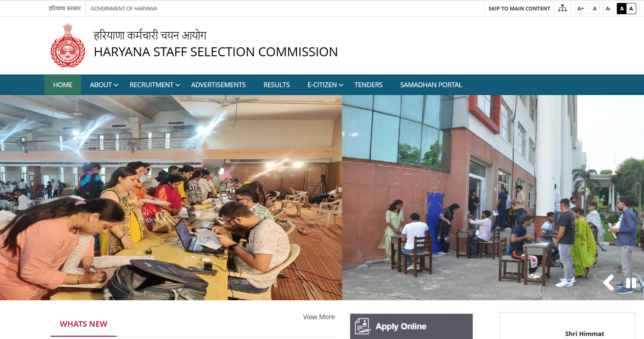Click the exam hall slideshow image
Viewport: 644px width, 339px height.
(x=171, y=197)
